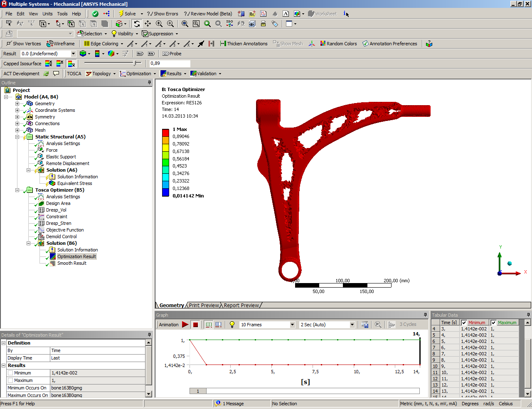Click the help cube icon with question mark
The width and height of the screenshot is (532, 409).
[x=429, y=44]
